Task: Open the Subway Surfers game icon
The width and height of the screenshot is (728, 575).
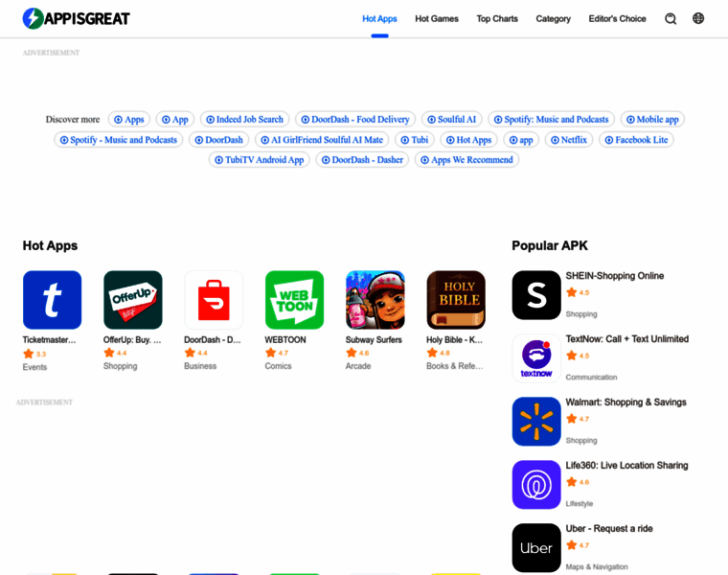Action: pyautogui.click(x=375, y=300)
